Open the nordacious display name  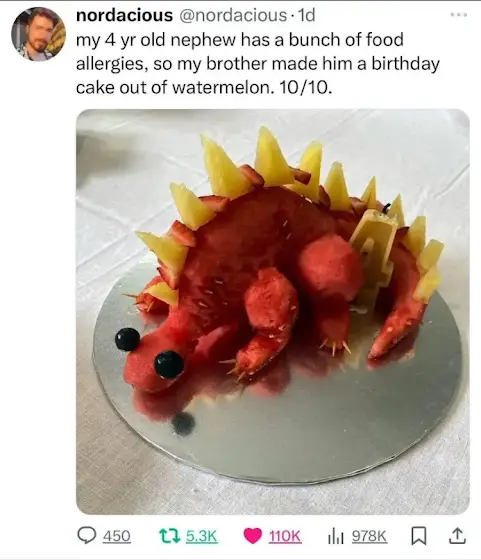click(124, 15)
